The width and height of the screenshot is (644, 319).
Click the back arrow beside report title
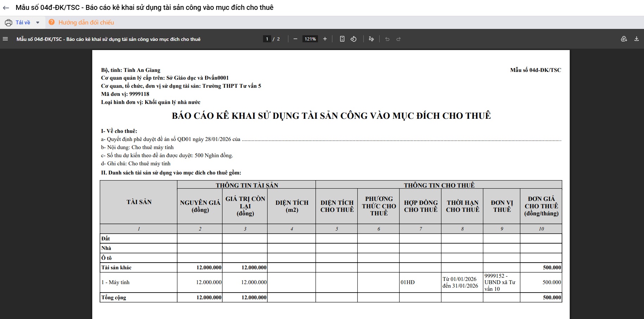6,8
